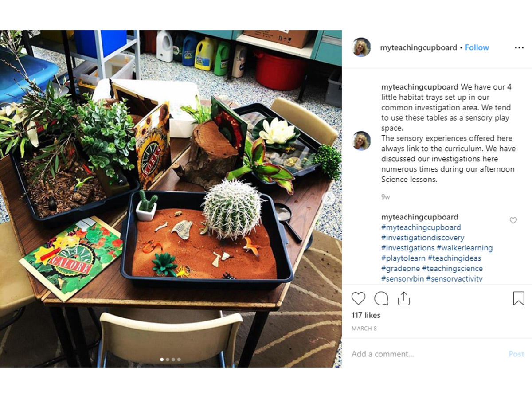Submit the comment with Post button
The image size is (532, 399).
516,354
